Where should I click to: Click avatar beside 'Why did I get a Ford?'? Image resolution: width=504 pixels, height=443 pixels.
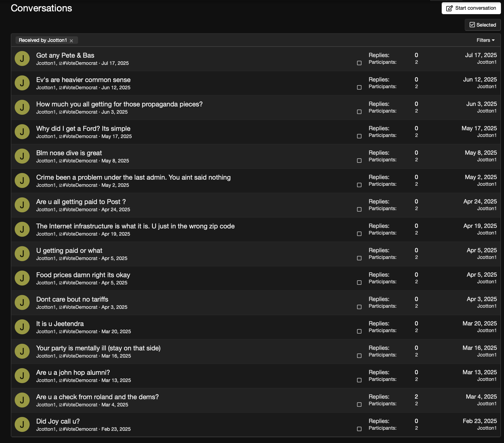22,132
